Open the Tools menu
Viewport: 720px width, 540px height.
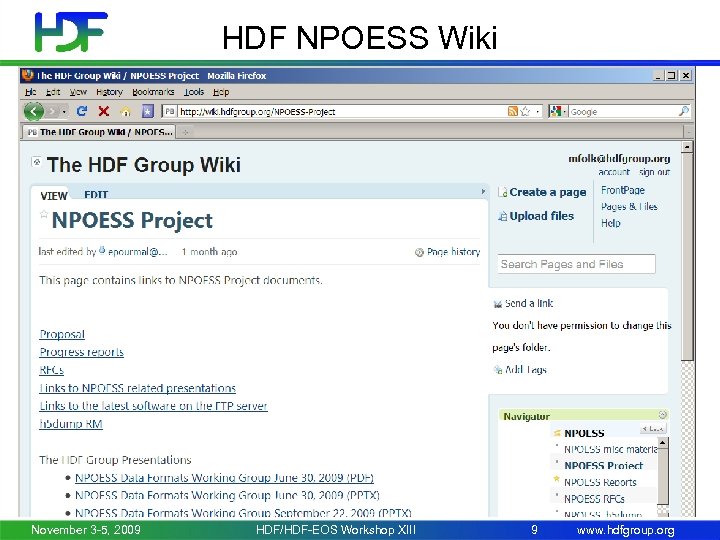194,92
